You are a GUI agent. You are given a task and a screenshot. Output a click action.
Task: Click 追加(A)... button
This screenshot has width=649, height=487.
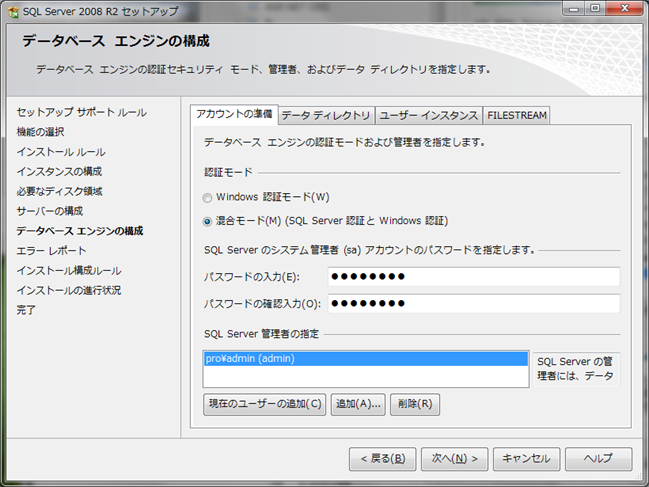[x=358, y=404]
